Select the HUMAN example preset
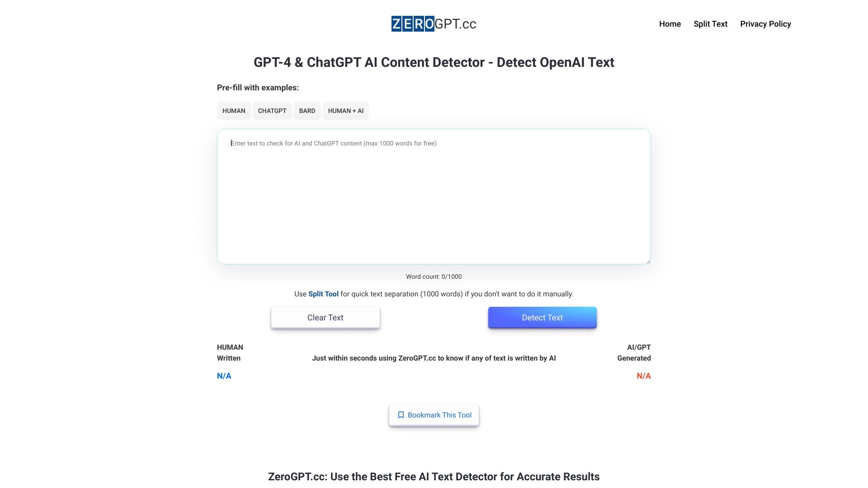Image resolution: width=868 pixels, height=488 pixels. 234,111
